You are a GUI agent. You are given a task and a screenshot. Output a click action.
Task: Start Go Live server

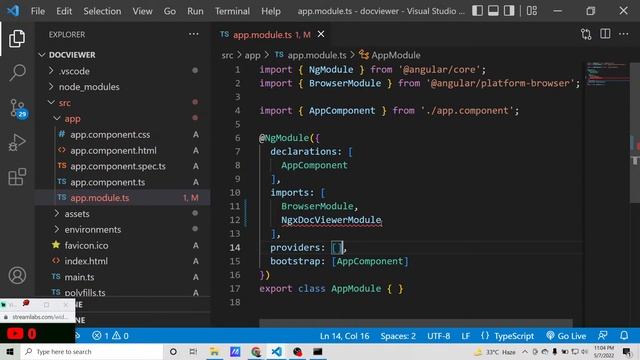coord(566,336)
